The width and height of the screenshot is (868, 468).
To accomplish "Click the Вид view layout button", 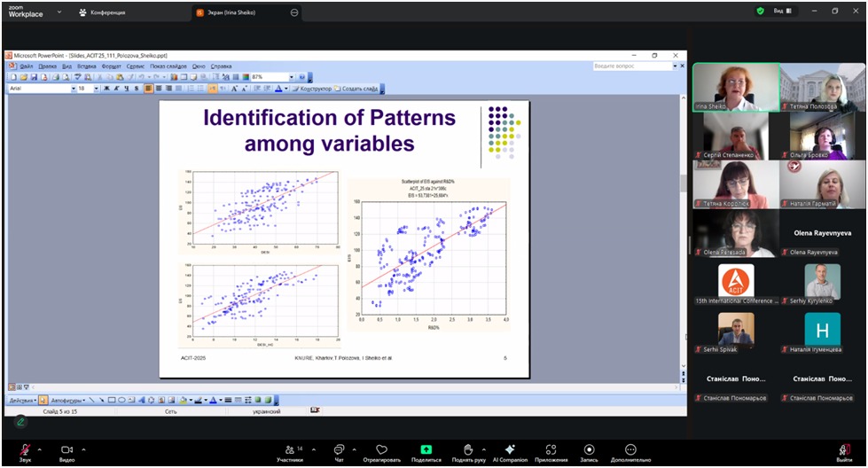I will click(x=782, y=12).
